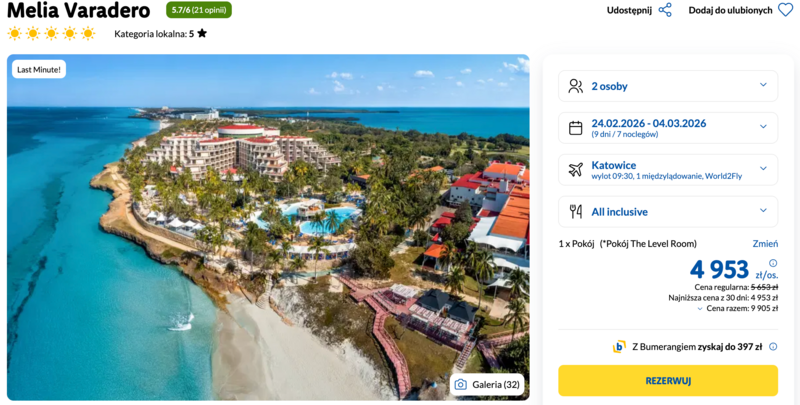800x405 pixels.
Task: Click the info icon next to Bumerang savings
Action: (773, 347)
